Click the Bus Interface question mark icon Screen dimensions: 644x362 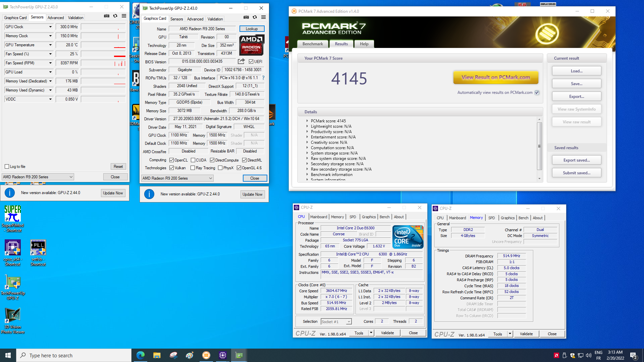[x=263, y=78]
